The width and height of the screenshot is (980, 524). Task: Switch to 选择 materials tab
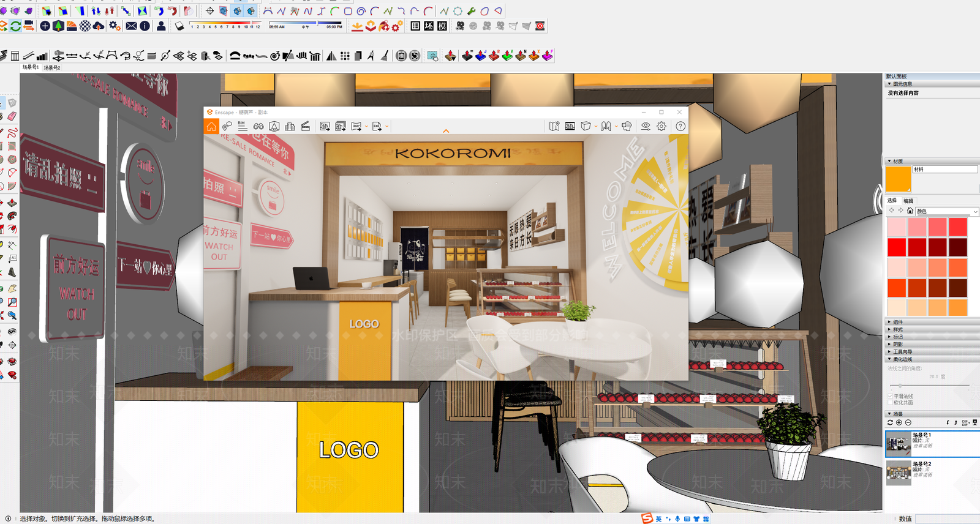pos(892,200)
